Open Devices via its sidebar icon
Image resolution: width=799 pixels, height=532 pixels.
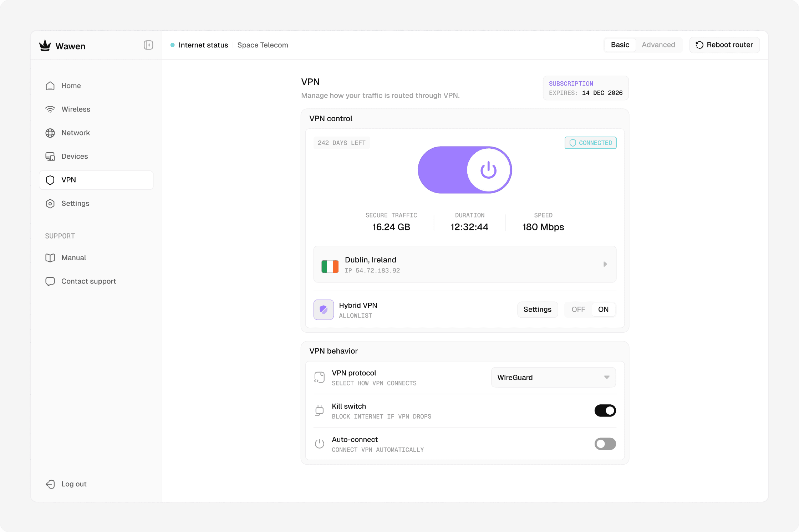click(50, 157)
